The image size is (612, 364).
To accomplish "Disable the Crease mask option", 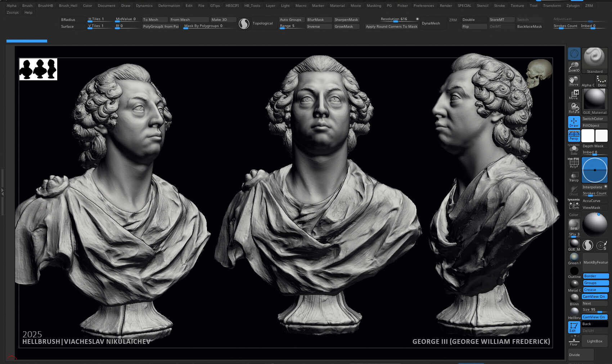I will [595, 290].
